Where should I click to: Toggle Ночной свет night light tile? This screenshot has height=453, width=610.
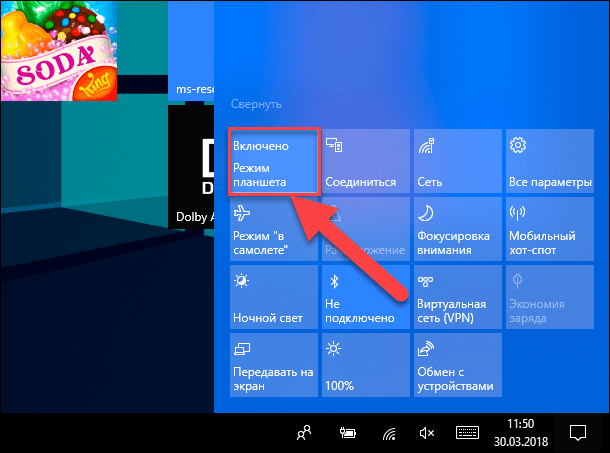click(274, 297)
